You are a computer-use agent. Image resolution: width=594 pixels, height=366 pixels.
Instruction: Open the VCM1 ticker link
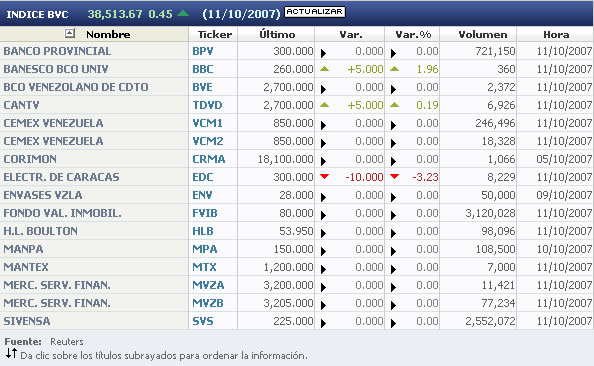point(207,123)
